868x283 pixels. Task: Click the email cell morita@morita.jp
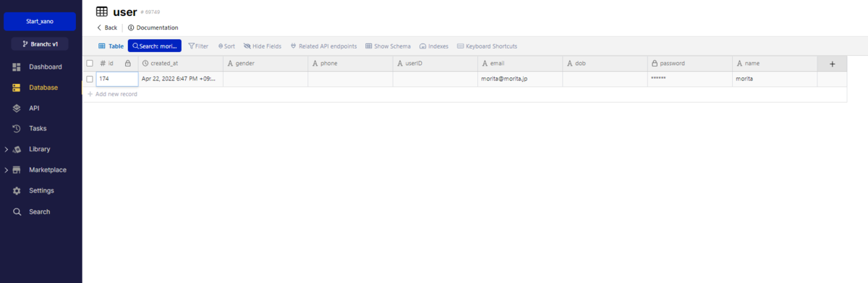[x=520, y=79]
